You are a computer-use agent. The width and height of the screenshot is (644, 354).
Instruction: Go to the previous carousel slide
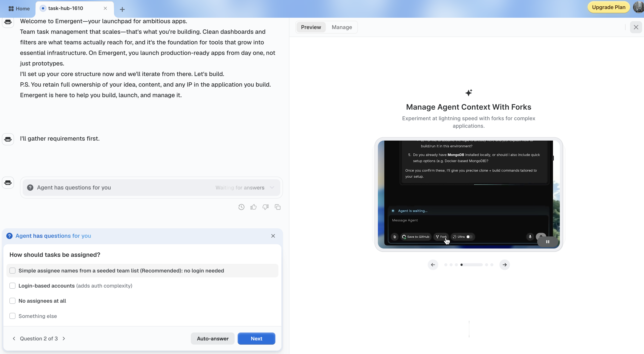click(x=433, y=265)
